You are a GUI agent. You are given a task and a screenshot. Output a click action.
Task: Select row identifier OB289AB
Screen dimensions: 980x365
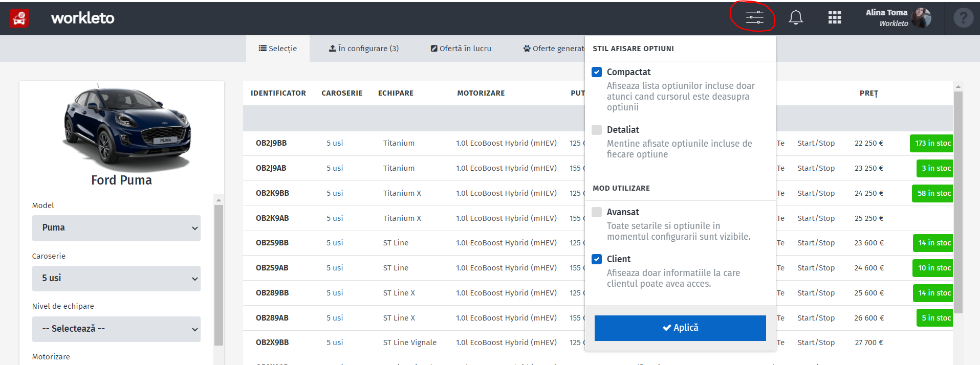click(272, 318)
